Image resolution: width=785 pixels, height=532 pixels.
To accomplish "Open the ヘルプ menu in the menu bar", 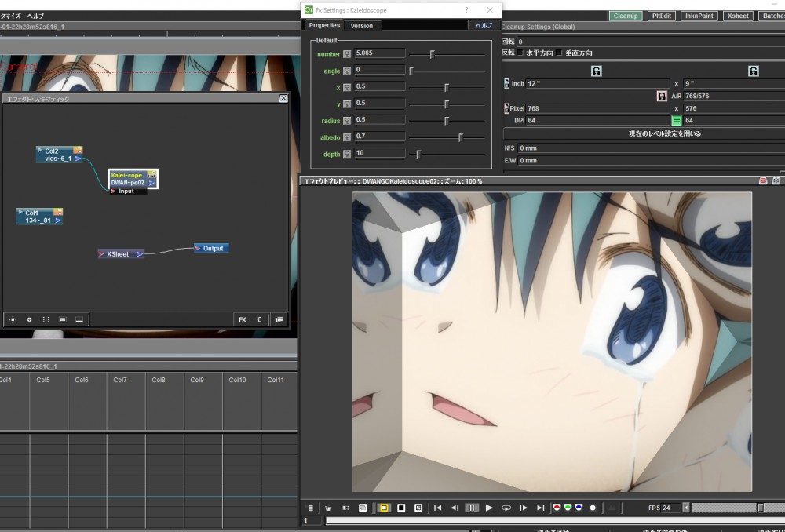I will (x=35, y=16).
